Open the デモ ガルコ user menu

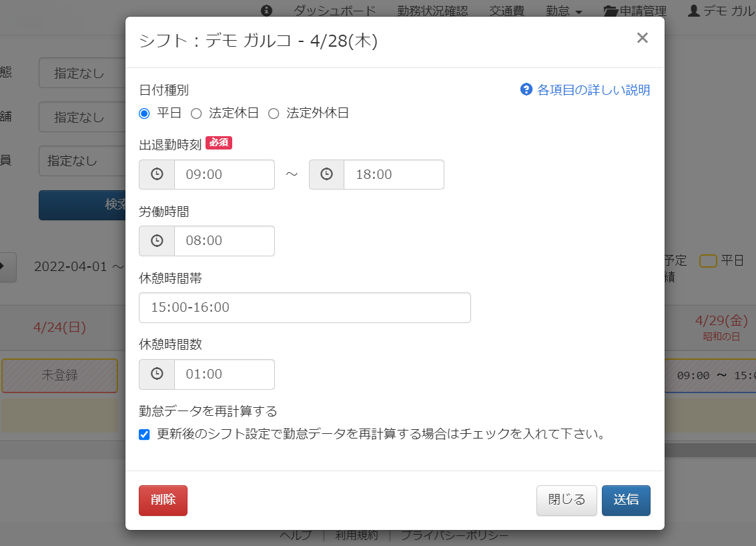(722, 10)
